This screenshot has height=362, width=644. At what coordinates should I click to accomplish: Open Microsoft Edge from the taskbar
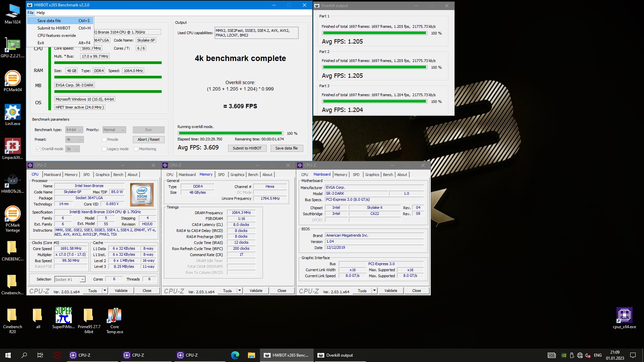pyautogui.click(x=235, y=355)
